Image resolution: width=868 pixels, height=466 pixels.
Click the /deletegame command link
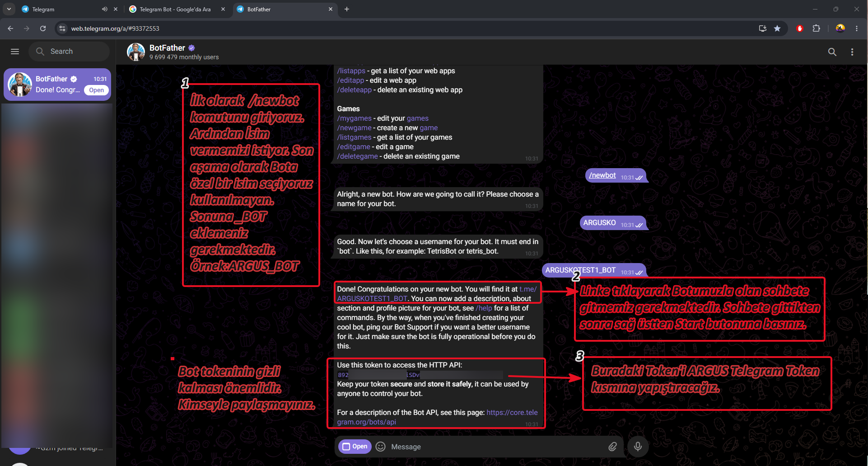click(x=357, y=156)
